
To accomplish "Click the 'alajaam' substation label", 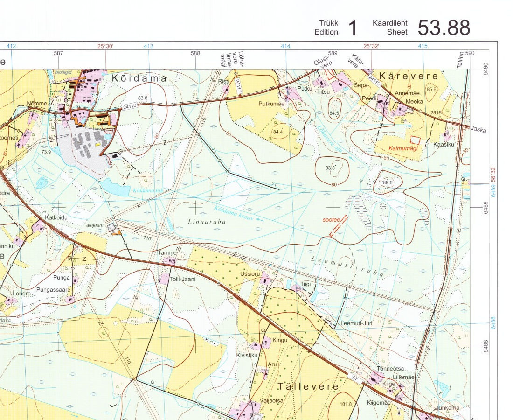I will (x=95, y=225).
